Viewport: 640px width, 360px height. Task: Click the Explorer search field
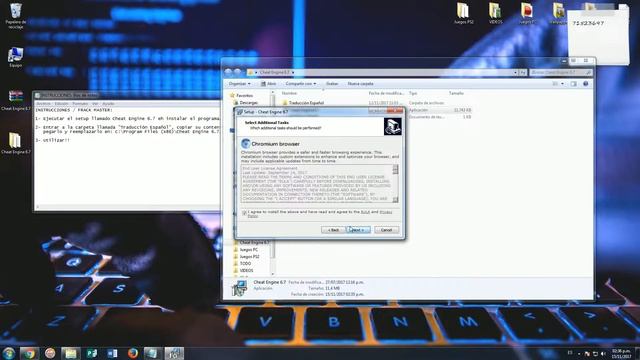561,72
